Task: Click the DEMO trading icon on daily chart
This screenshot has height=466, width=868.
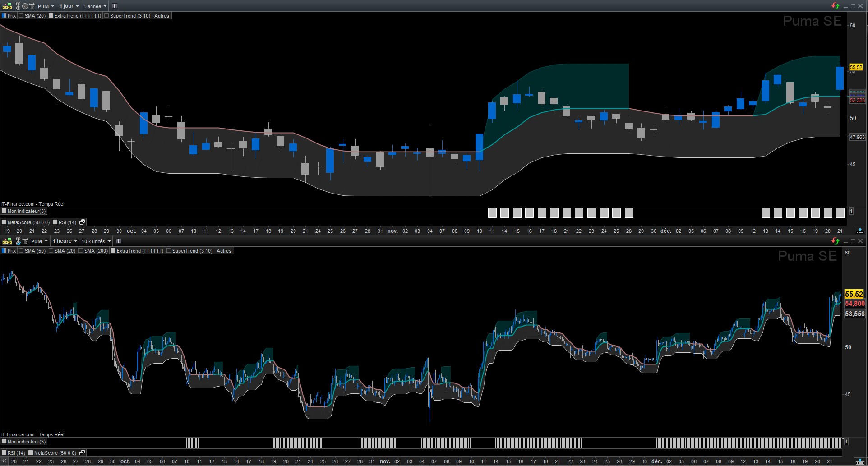Action: click(x=7, y=6)
